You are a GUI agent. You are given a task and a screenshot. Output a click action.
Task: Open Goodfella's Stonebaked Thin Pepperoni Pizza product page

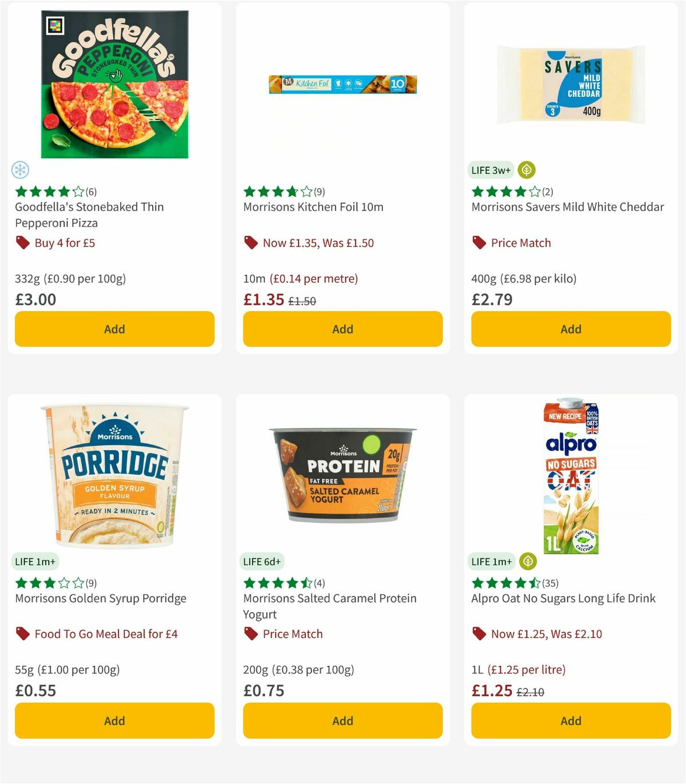tap(89, 214)
